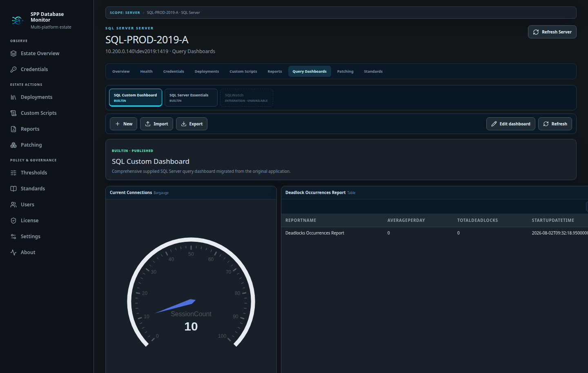Navigate to Settings in the sidebar
Screen dimensions: 588x373
(31, 237)
